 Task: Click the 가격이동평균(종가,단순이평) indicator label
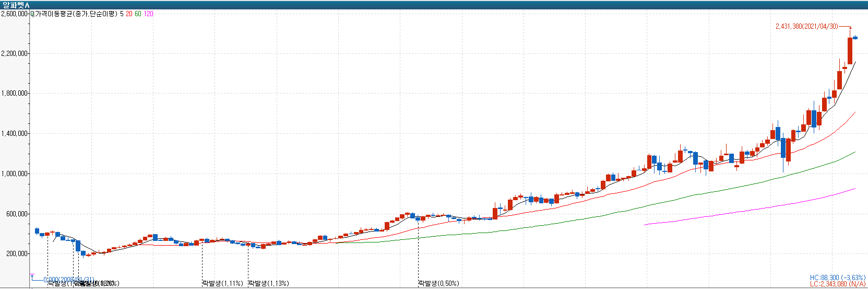[76, 14]
